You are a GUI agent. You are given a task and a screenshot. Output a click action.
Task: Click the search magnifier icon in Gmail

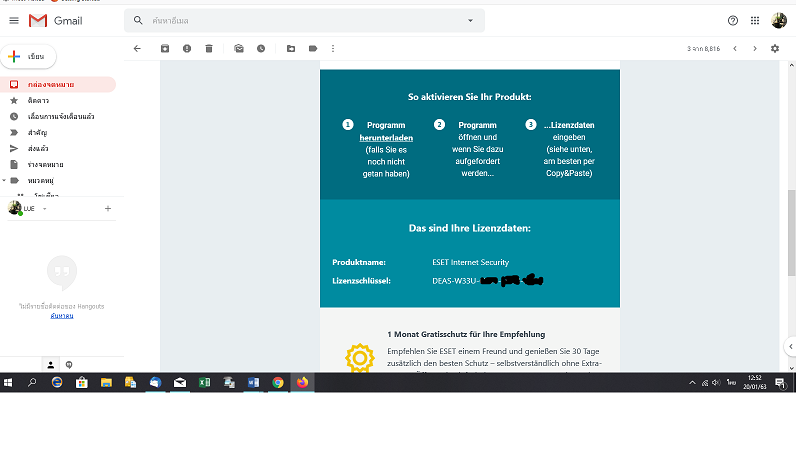tap(138, 20)
